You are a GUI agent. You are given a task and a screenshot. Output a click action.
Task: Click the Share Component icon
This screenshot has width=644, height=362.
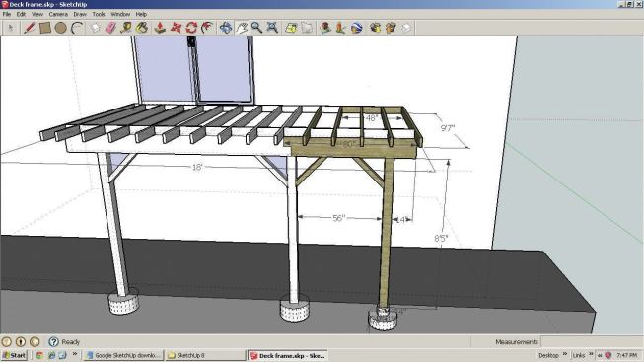click(405, 28)
